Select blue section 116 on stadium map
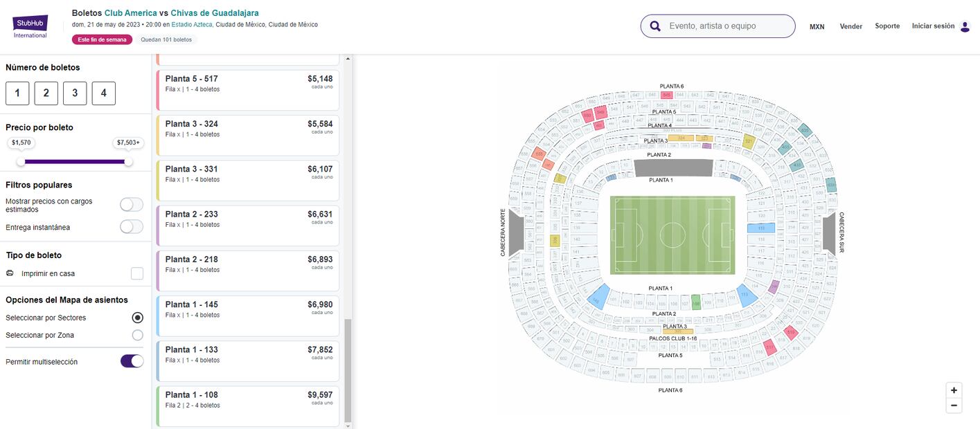This screenshot has height=429, width=980. pyautogui.click(x=761, y=228)
